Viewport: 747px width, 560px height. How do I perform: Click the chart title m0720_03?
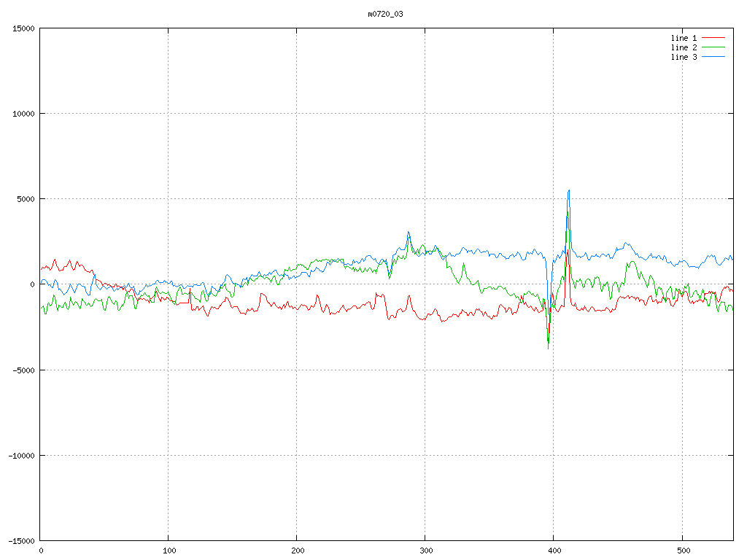pyautogui.click(x=385, y=14)
